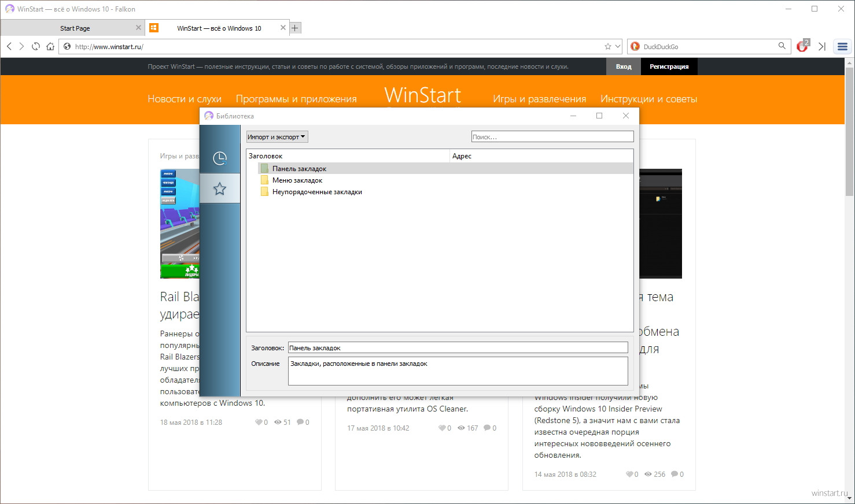Click the Адрес column header
Image resolution: width=855 pixels, height=504 pixels.
click(541, 156)
